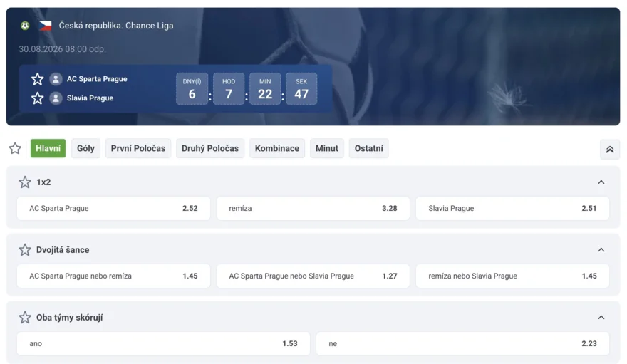This screenshot has height=364, width=627.
Task: Open the Minut tab
Action: click(x=327, y=148)
